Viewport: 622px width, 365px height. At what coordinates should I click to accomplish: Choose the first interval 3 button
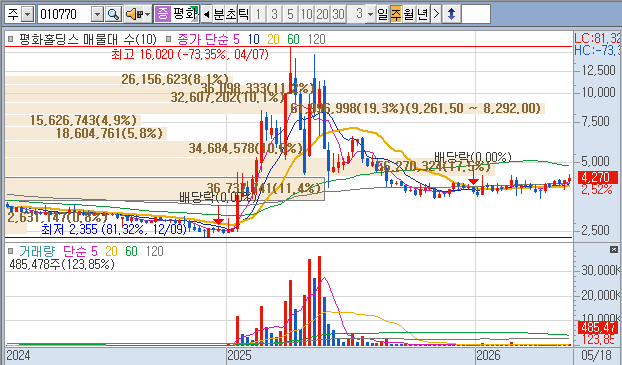coord(274,15)
